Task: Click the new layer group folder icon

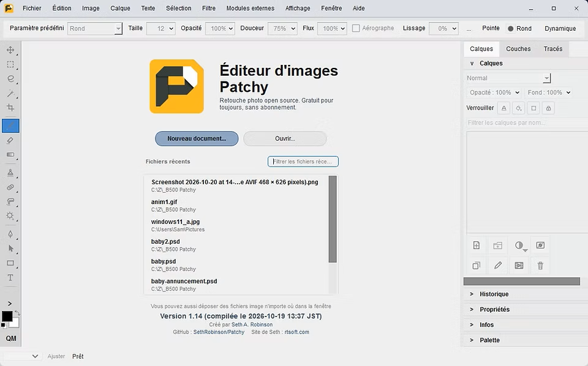Action: [x=497, y=245]
